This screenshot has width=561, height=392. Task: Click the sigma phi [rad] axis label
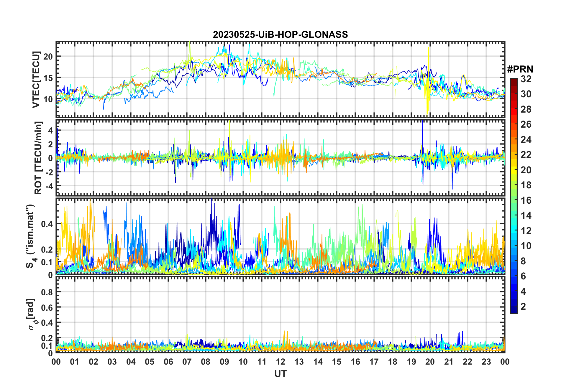[32, 314]
